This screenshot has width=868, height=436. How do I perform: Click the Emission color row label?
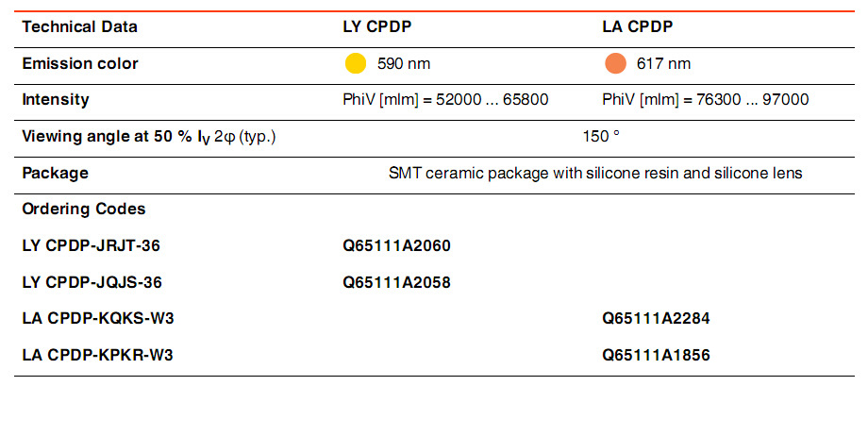click(79, 63)
